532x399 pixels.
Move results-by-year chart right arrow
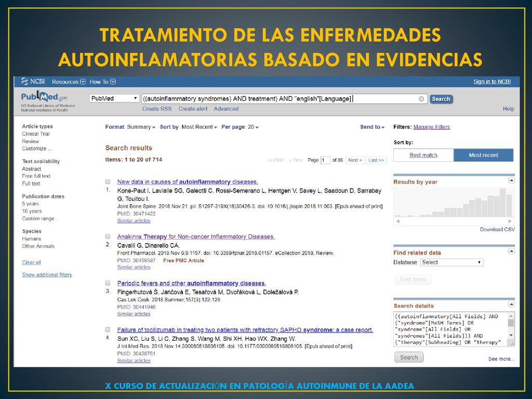click(510, 221)
